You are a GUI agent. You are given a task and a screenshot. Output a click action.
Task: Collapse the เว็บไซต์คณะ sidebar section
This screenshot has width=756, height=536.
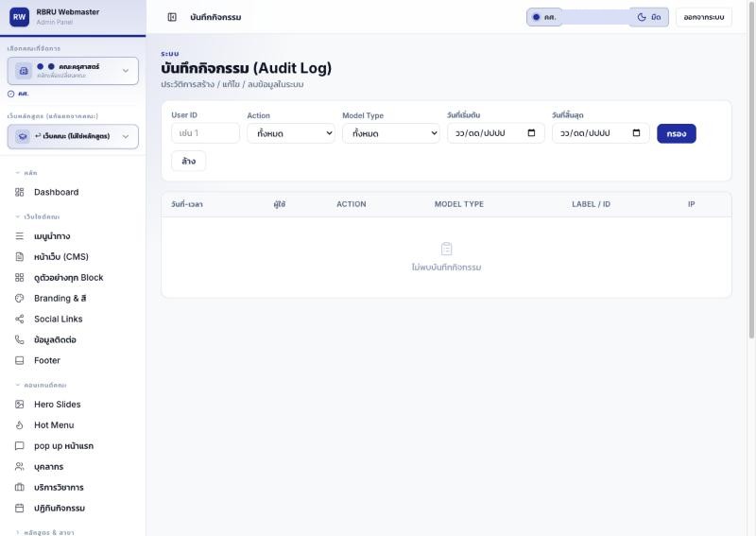37,216
